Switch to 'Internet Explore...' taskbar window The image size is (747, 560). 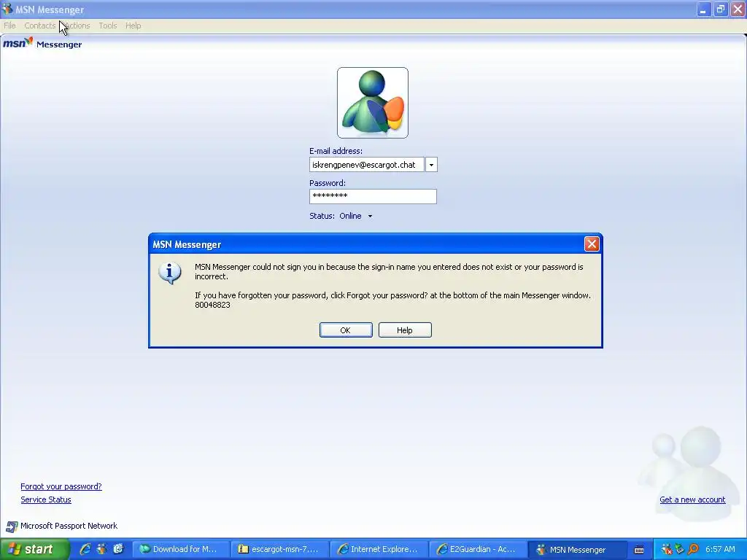(379, 550)
